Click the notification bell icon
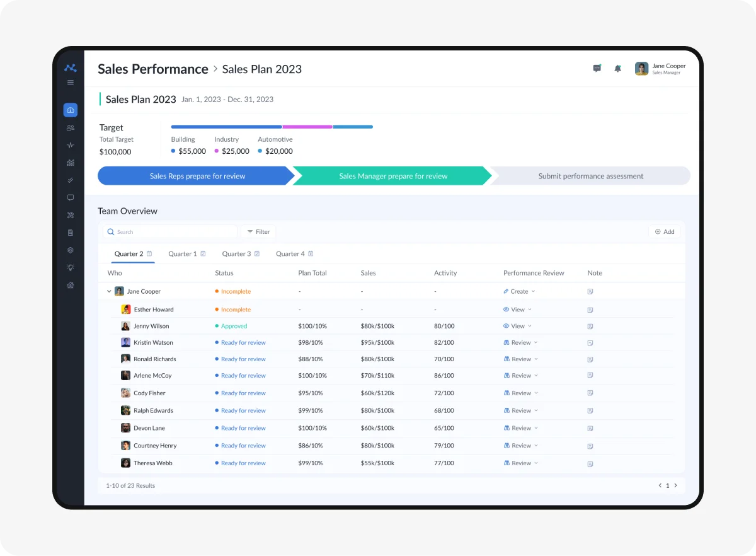Image resolution: width=756 pixels, height=556 pixels. tap(617, 69)
